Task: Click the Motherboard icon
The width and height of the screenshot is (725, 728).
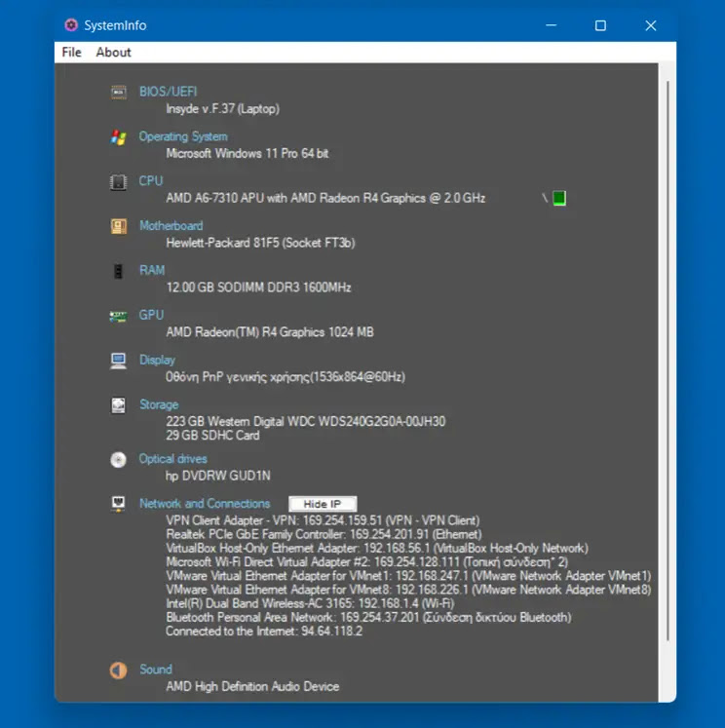Action: [x=118, y=226]
